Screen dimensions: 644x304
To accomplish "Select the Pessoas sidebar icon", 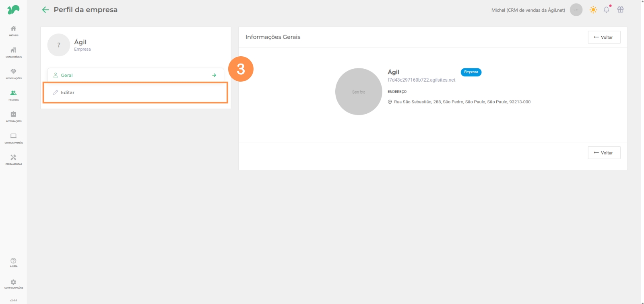I will (x=13, y=93).
